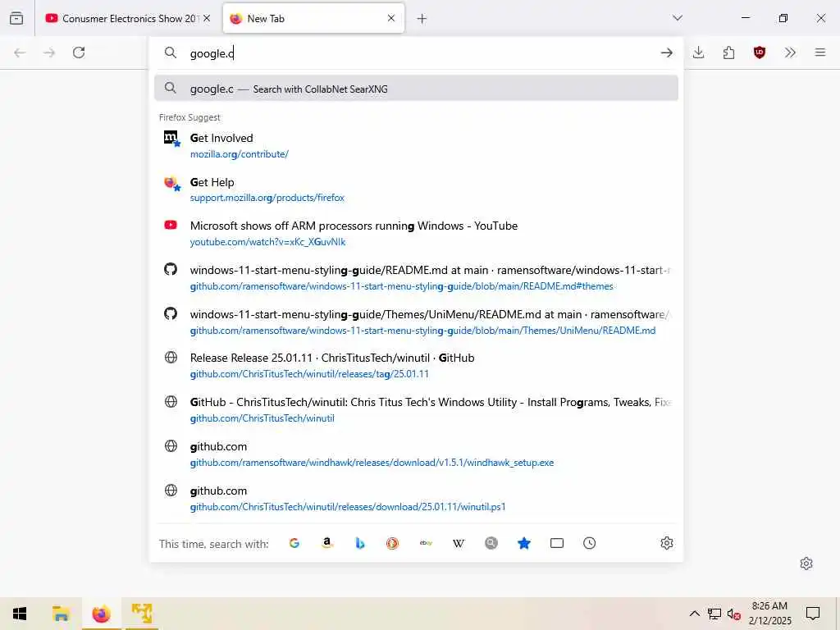Select google.c Search with CollabNet SearXNG

(416, 89)
